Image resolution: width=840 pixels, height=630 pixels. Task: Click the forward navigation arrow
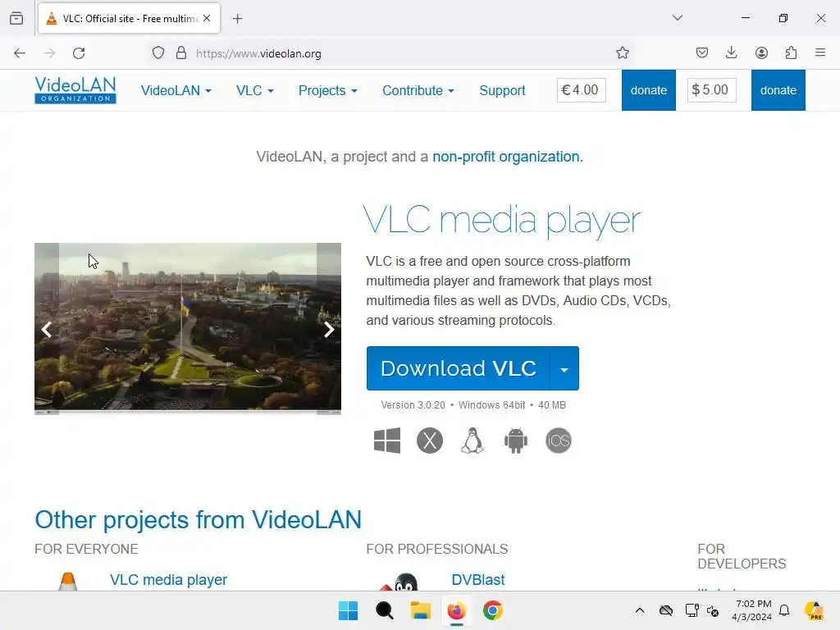point(49,53)
